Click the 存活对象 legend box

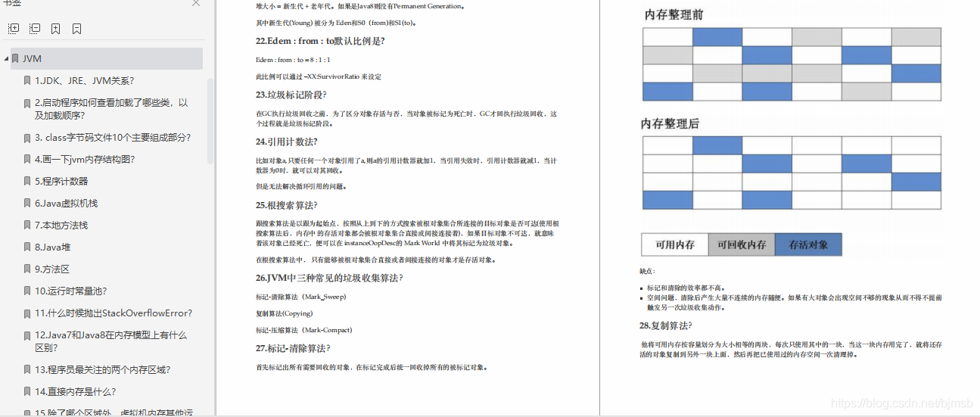808,244
